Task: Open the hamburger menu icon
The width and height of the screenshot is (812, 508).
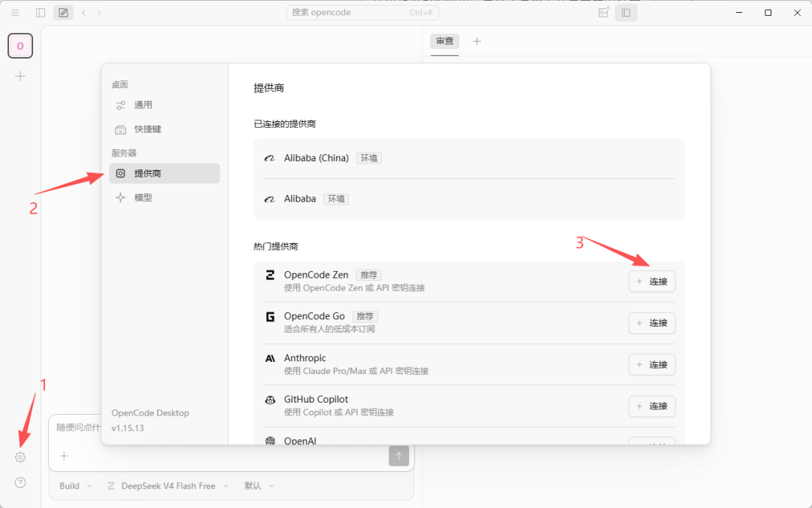Action: (15, 13)
